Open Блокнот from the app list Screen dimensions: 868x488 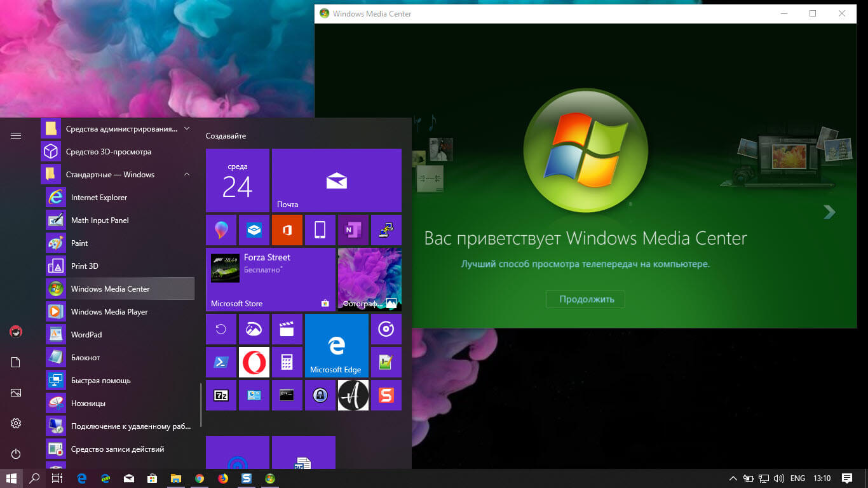[120, 358]
